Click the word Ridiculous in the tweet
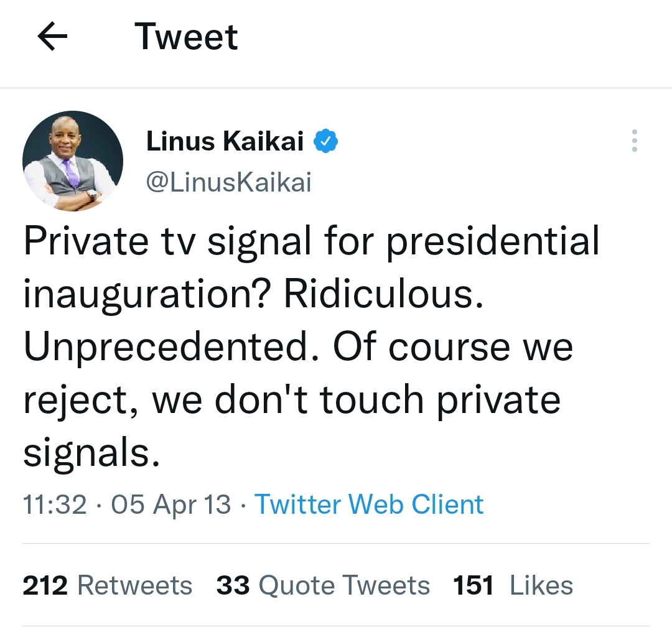Viewport: 672px width, 627px height. 383,295
